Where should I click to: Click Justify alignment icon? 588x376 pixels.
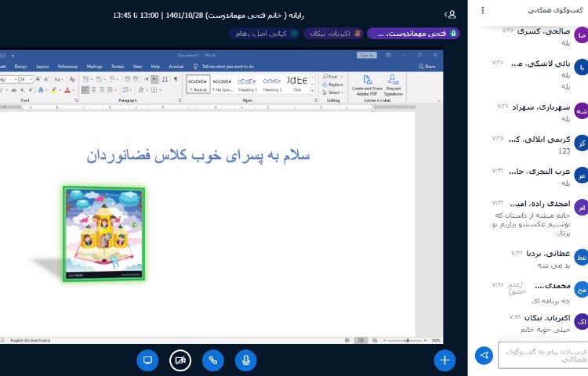[x=111, y=90]
